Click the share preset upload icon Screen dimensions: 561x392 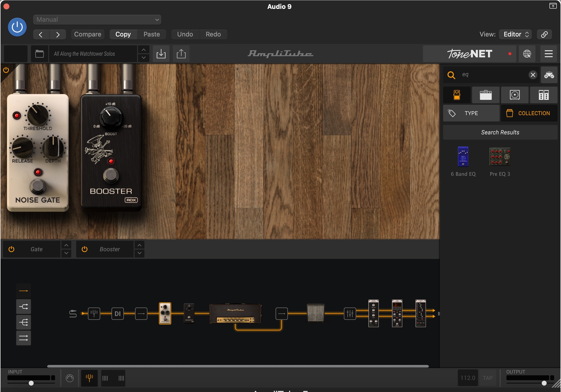pos(181,54)
